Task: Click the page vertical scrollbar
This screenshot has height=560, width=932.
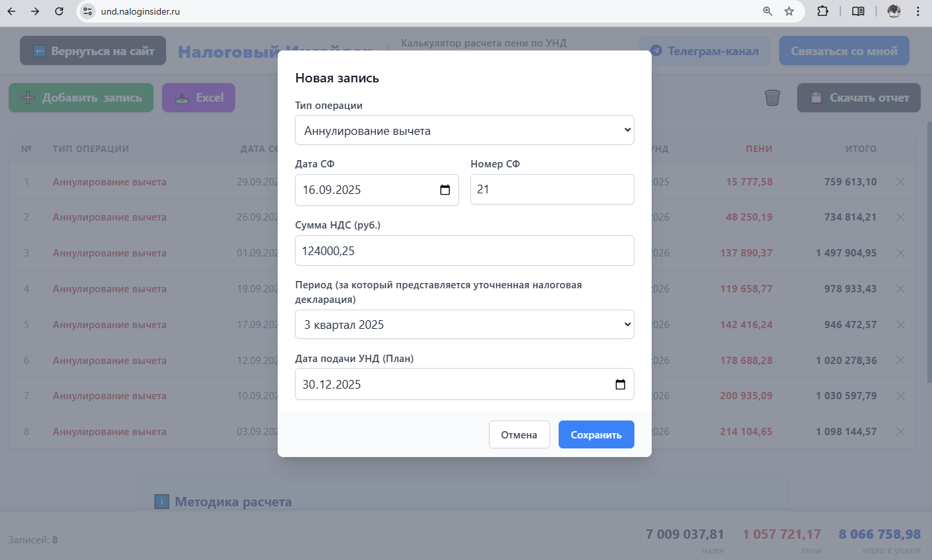Action: 928,252
